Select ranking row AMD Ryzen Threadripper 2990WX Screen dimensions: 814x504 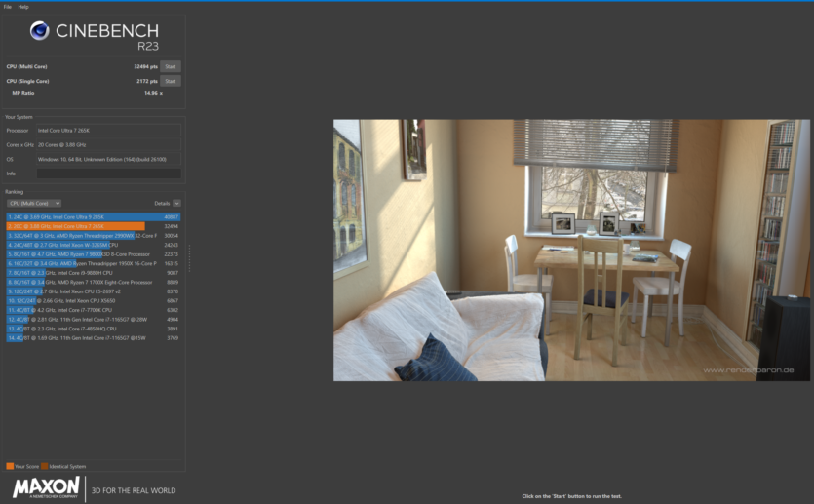93,236
